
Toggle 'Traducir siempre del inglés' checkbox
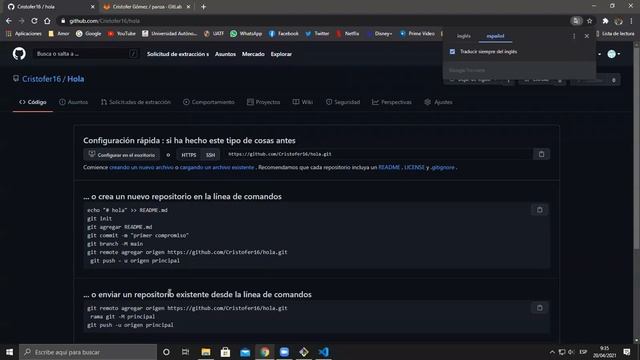coord(452,52)
